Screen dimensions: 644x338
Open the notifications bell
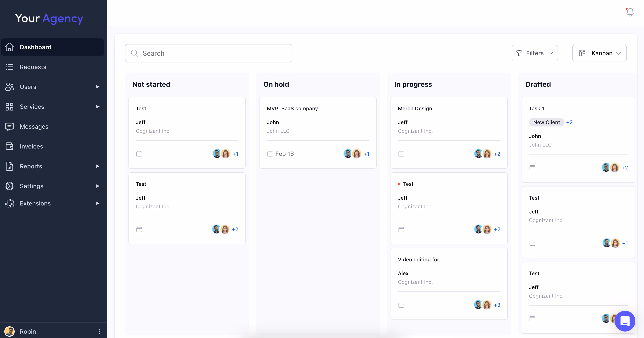coord(630,12)
